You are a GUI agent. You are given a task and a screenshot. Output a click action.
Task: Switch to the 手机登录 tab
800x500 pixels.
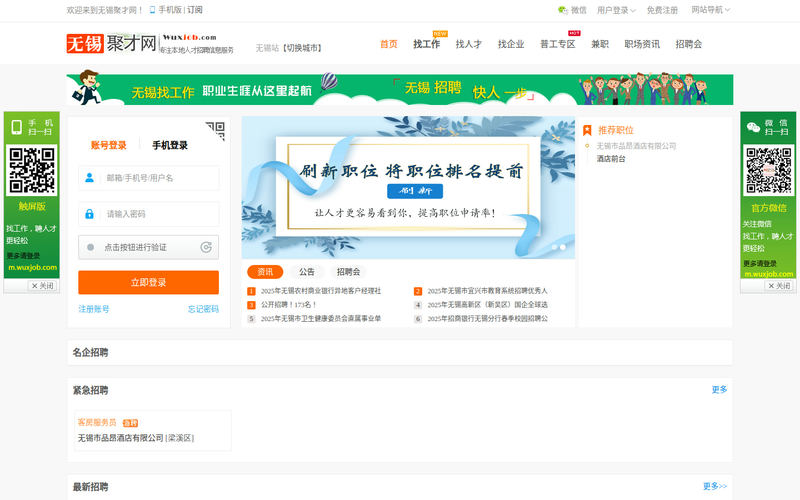coord(170,145)
